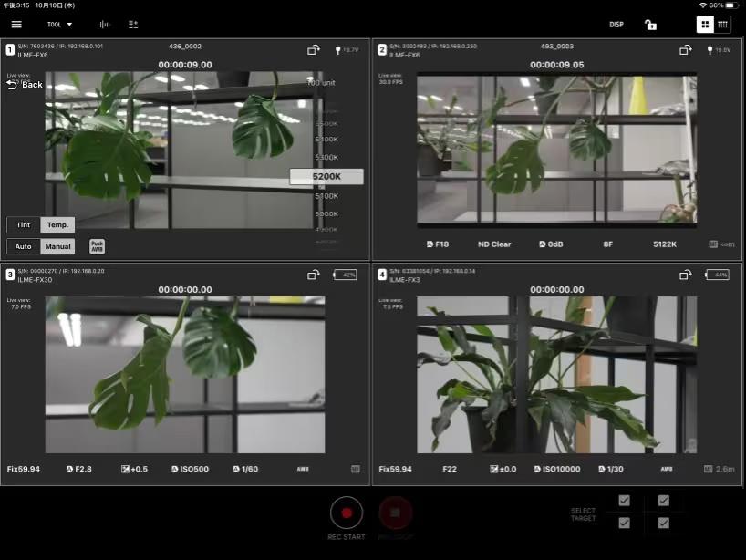746x560 pixels.
Task: Change camera 2 ND Clear filter setting
Action: 494,244
